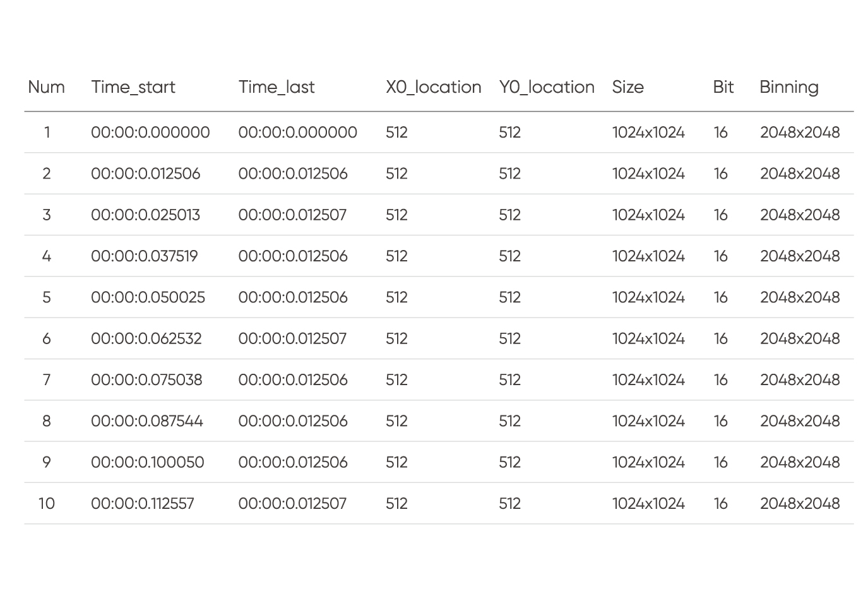
Task: Click the X0_location column header
Action: (433, 87)
